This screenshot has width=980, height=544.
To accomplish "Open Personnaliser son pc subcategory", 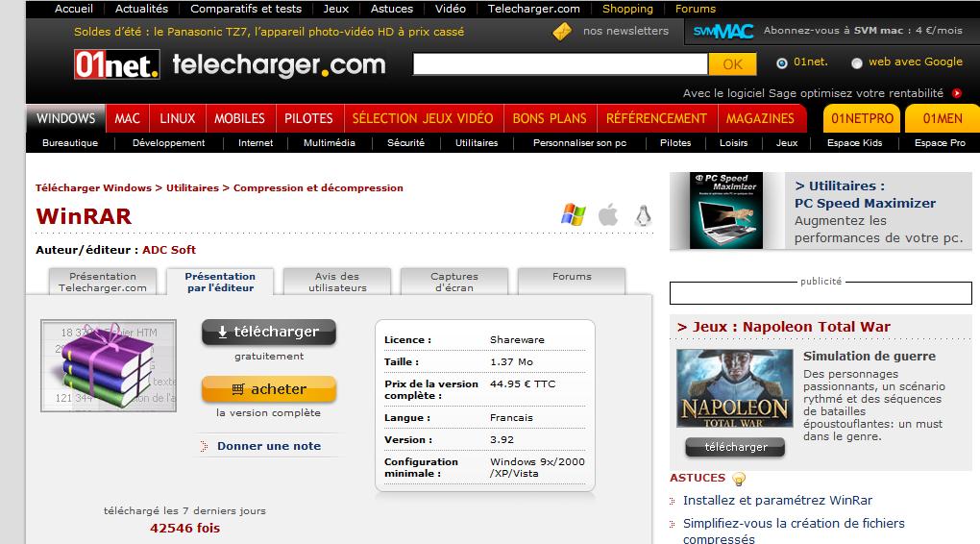I will click(579, 142).
